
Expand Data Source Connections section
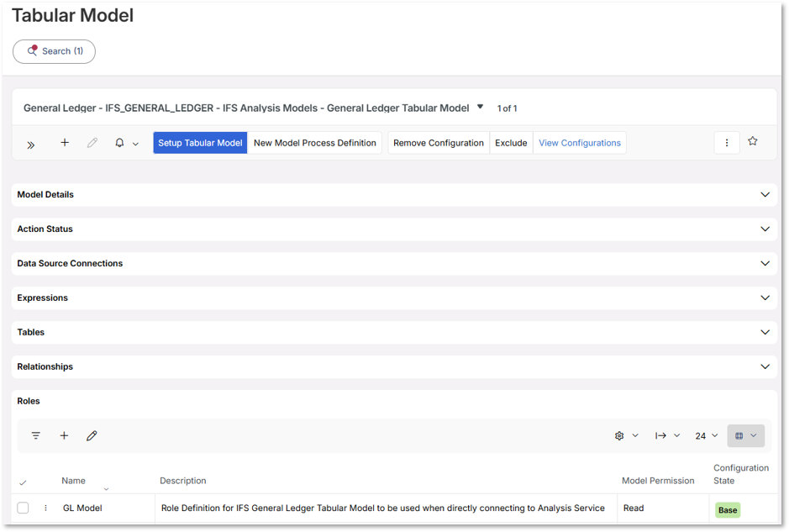394,263
